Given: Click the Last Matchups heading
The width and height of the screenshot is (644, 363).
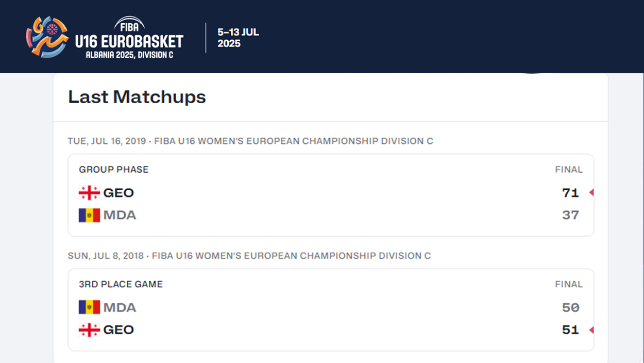Looking at the screenshot, I should pyautogui.click(x=137, y=97).
